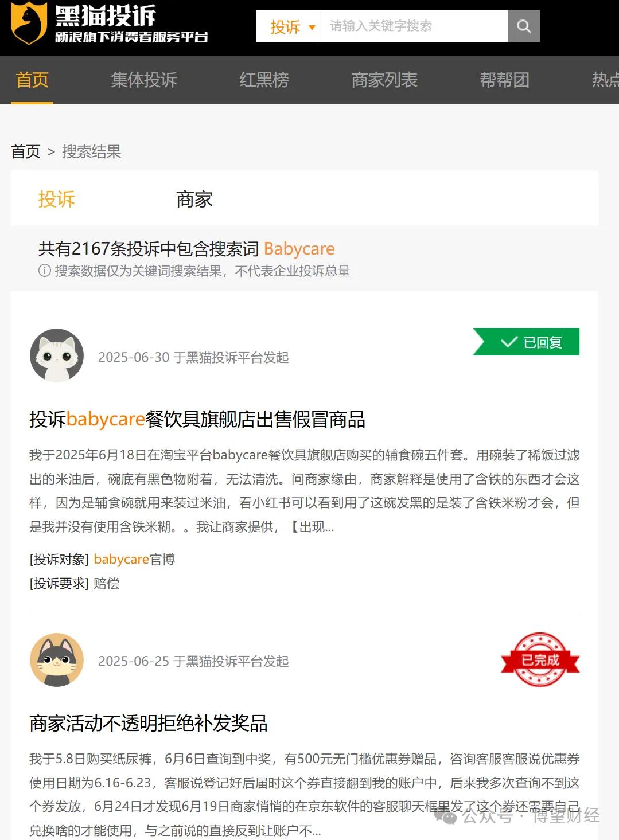Click the gray cat user avatar
Image resolution: width=619 pixels, height=840 pixels.
point(57,660)
